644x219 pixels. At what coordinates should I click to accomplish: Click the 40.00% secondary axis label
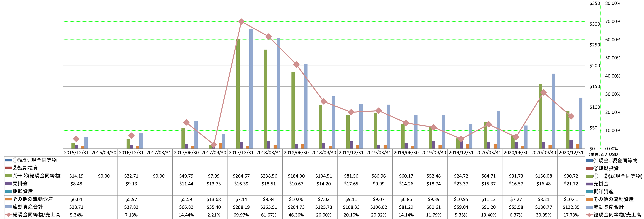coord(613,76)
